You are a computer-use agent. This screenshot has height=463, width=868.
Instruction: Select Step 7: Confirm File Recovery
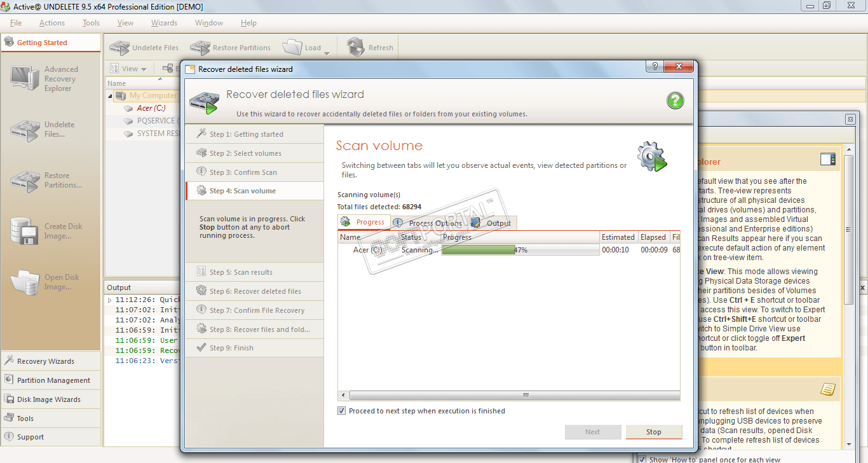point(255,310)
